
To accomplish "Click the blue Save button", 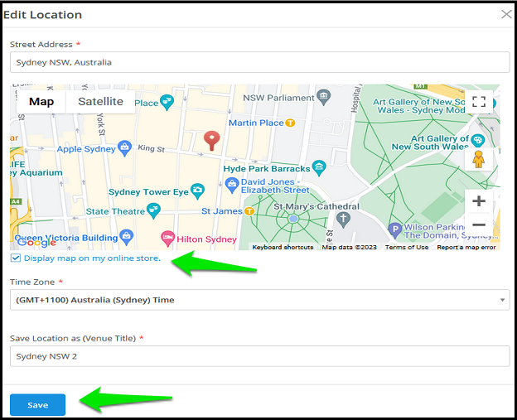I will (x=37, y=405).
